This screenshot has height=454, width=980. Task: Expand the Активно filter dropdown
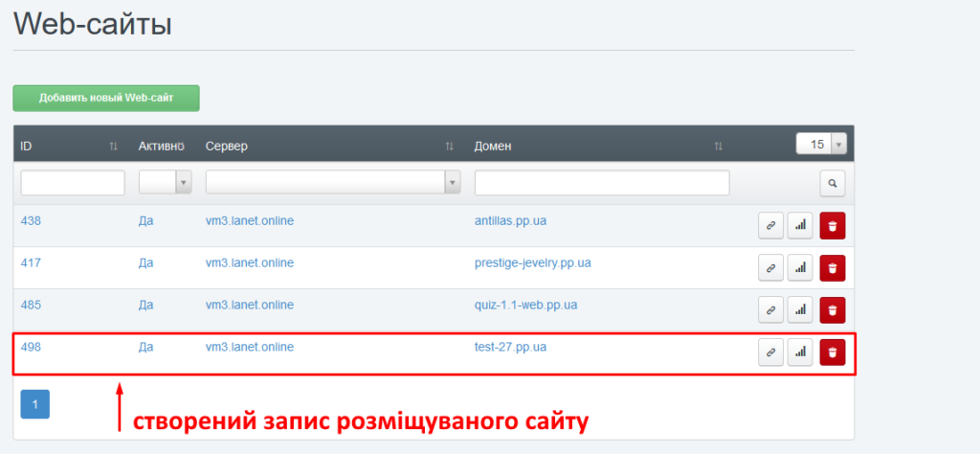(x=166, y=183)
